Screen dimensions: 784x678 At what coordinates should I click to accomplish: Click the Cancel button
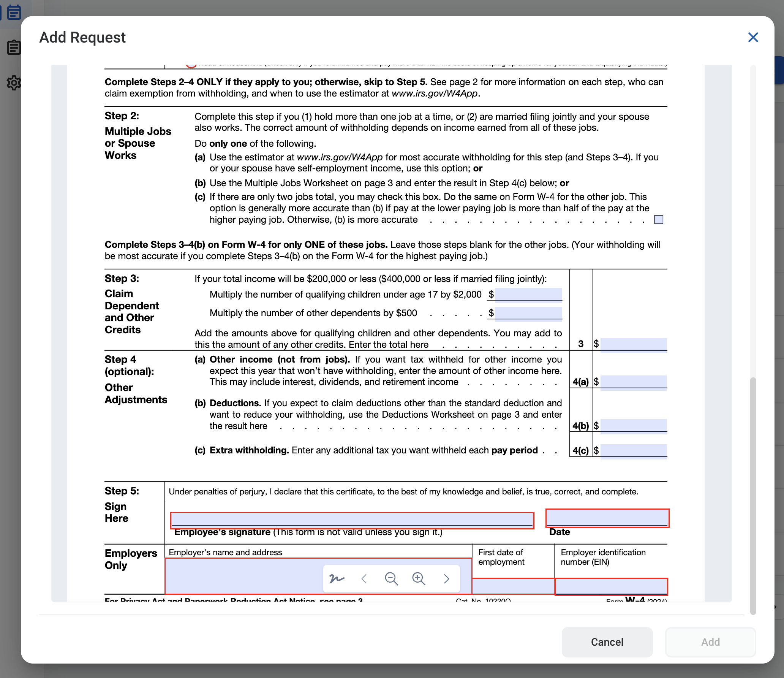click(x=607, y=642)
